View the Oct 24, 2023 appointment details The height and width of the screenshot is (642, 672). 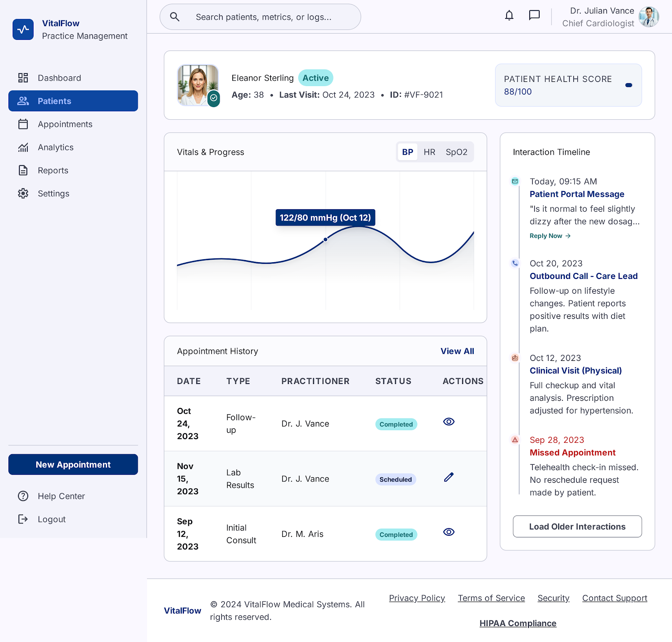point(449,421)
